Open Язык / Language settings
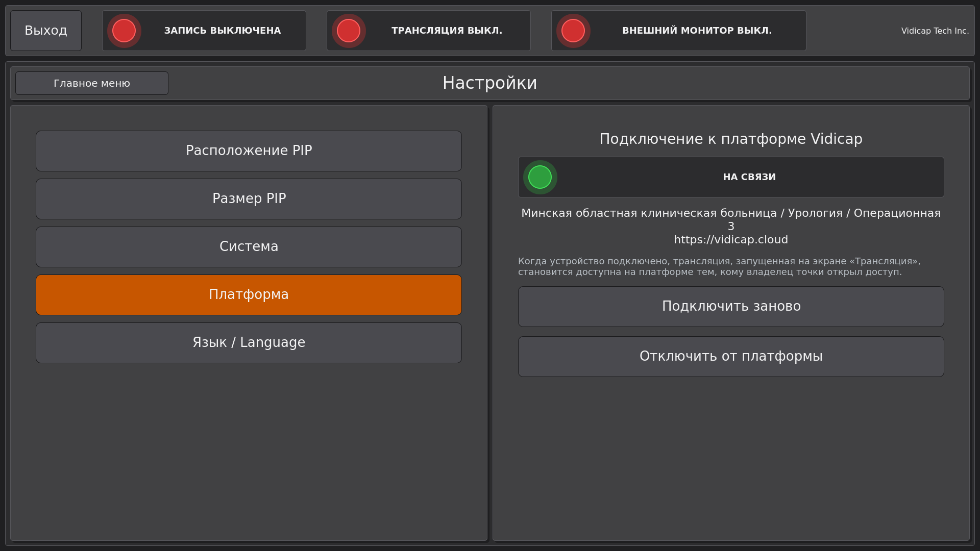The height and width of the screenshot is (551, 980). (249, 343)
